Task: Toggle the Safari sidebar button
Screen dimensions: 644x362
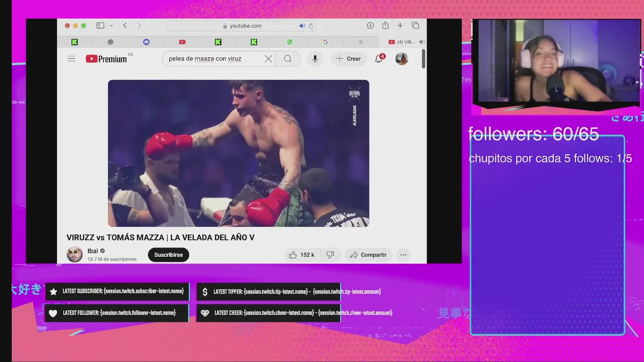Action: [100, 26]
